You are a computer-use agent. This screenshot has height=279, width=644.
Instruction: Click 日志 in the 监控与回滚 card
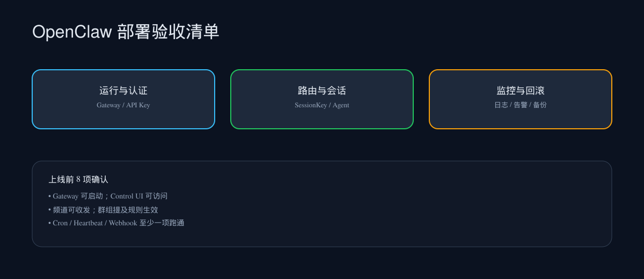(501, 105)
